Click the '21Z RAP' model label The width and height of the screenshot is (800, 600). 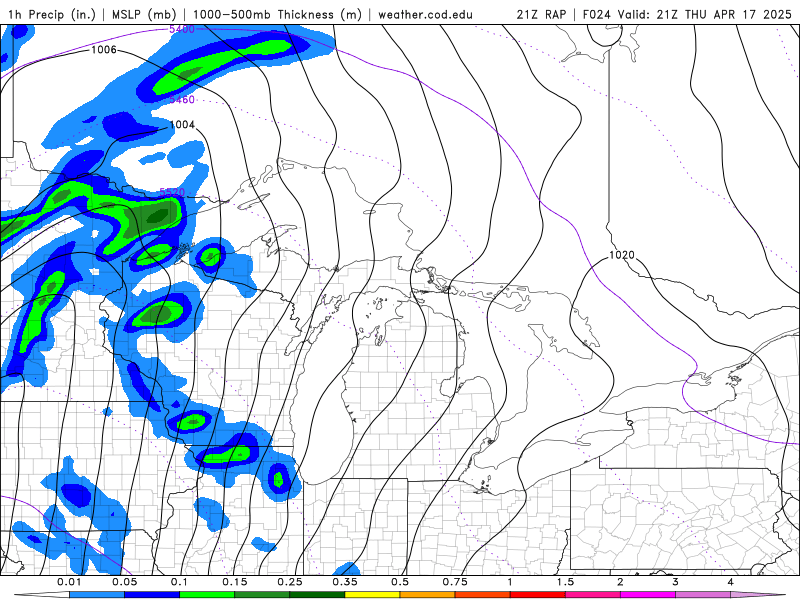point(541,14)
